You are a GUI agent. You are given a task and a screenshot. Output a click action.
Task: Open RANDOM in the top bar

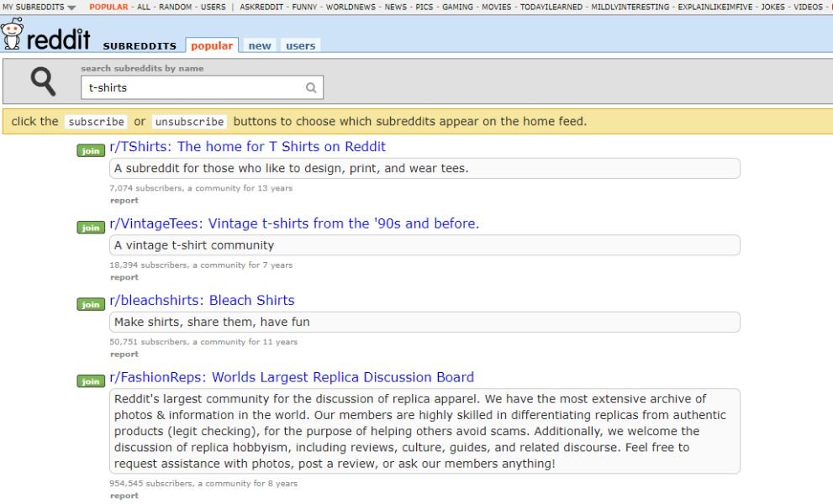(x=176, y=7)
